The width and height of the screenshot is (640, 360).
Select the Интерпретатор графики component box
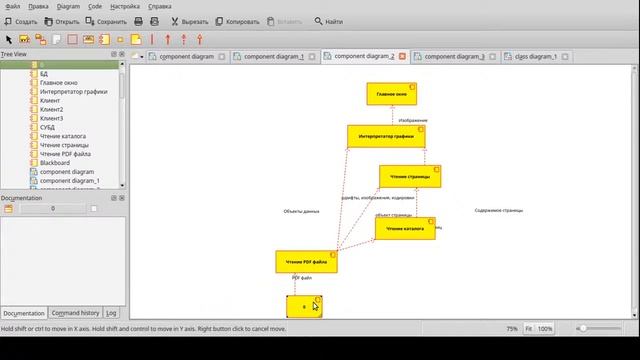point(386,136)
